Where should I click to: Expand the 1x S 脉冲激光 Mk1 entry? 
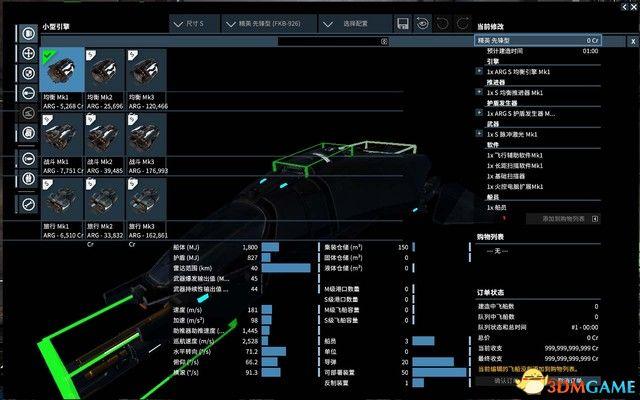[479, 133]
